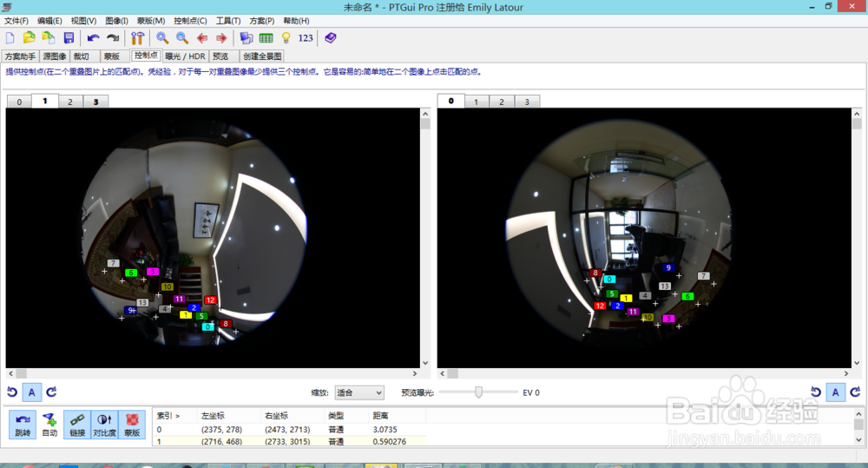Switch to the 曝光 / HDR tab
This screenshot has height=468, width=868.
pos(185,56)
